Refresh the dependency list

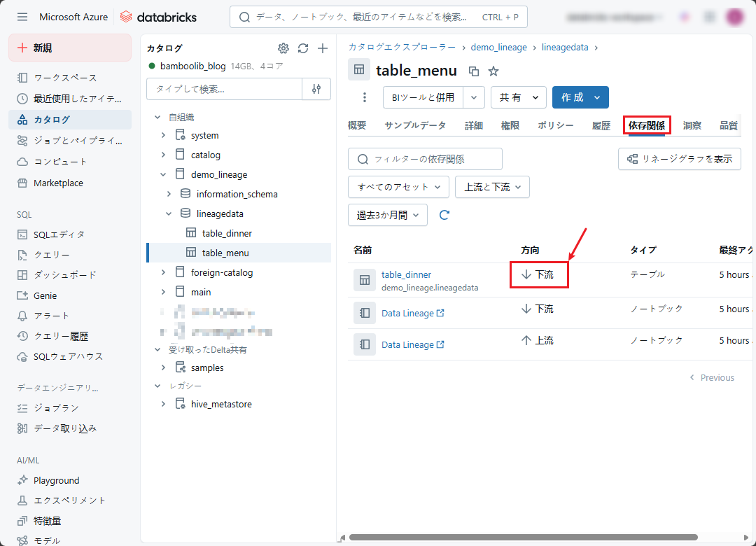[x=444, y=215]
